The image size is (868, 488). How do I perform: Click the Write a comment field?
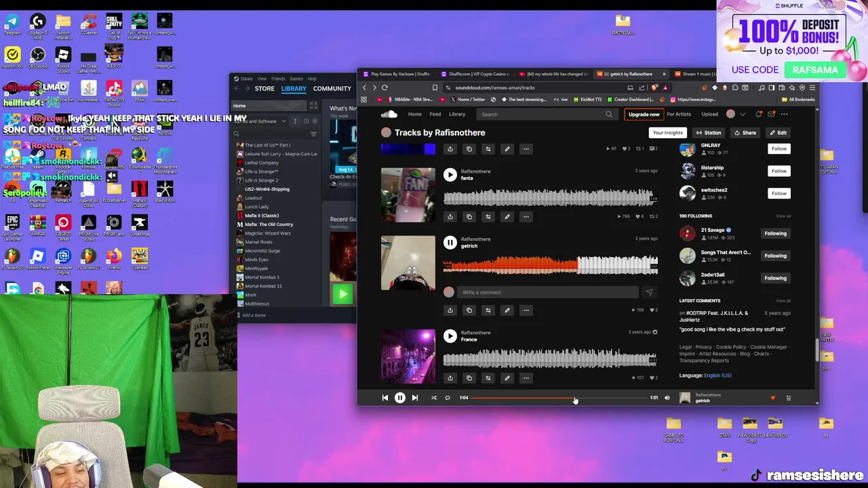point(548,292)
